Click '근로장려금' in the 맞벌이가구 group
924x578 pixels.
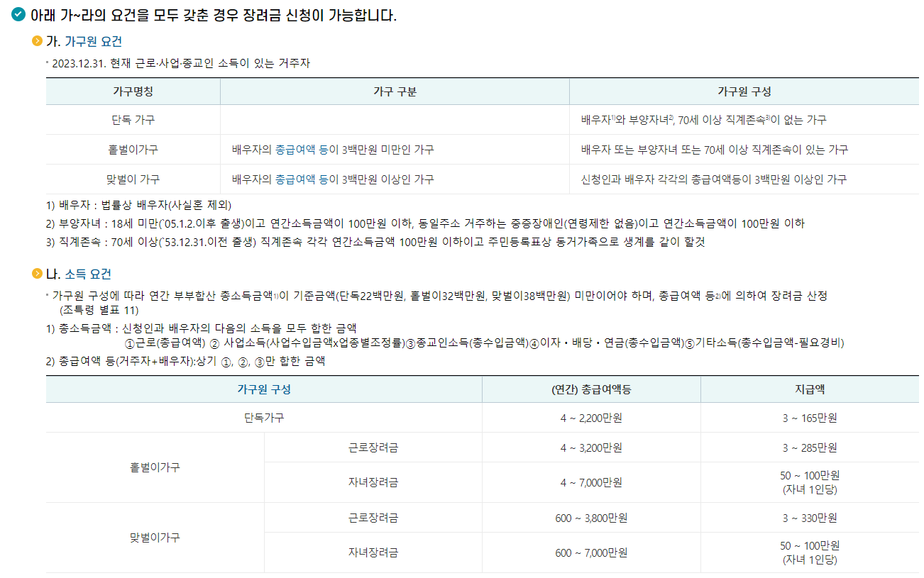point(373,518)
